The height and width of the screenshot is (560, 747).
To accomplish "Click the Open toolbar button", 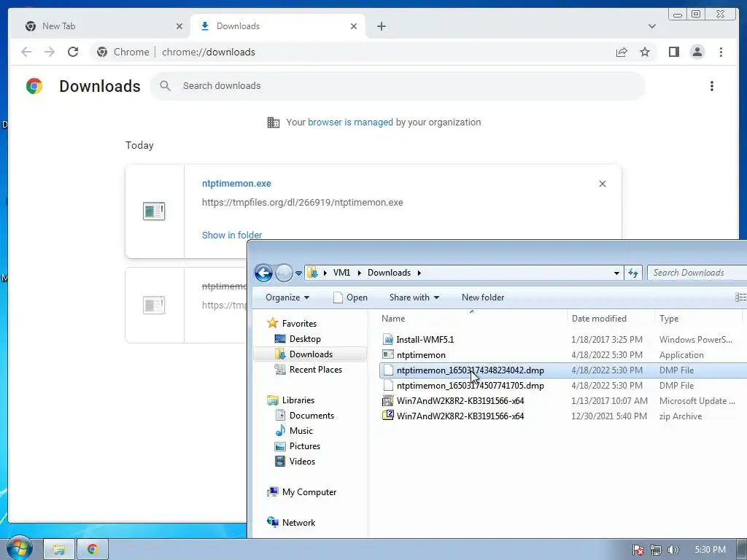I will point(350,297).
